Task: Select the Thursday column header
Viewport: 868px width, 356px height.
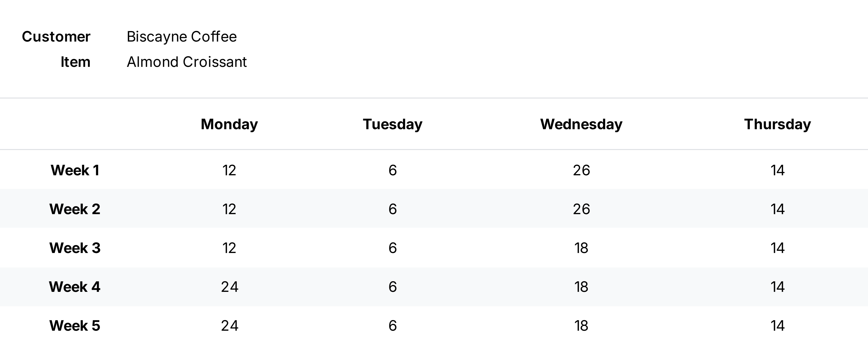Action: pos(777,124)
